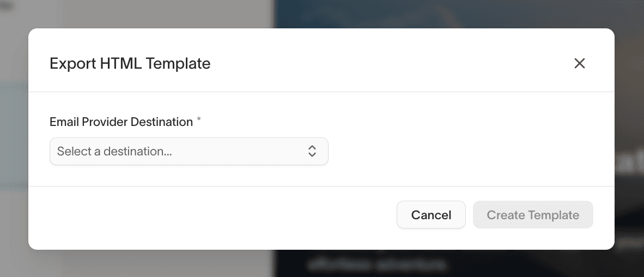Click the dimmed backdrop left of dialog
Viewport: 644px width, 277px height.
pos(14,136)
